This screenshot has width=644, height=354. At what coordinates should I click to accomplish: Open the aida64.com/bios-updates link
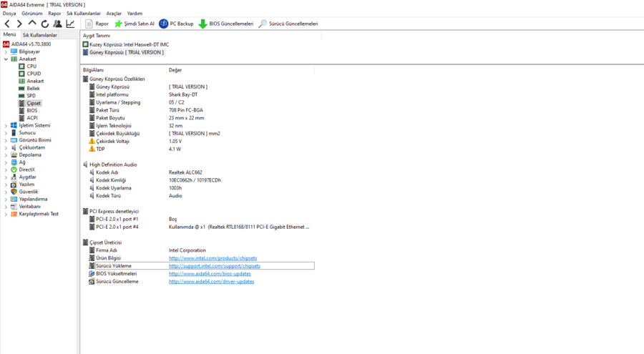coord(210,274)
